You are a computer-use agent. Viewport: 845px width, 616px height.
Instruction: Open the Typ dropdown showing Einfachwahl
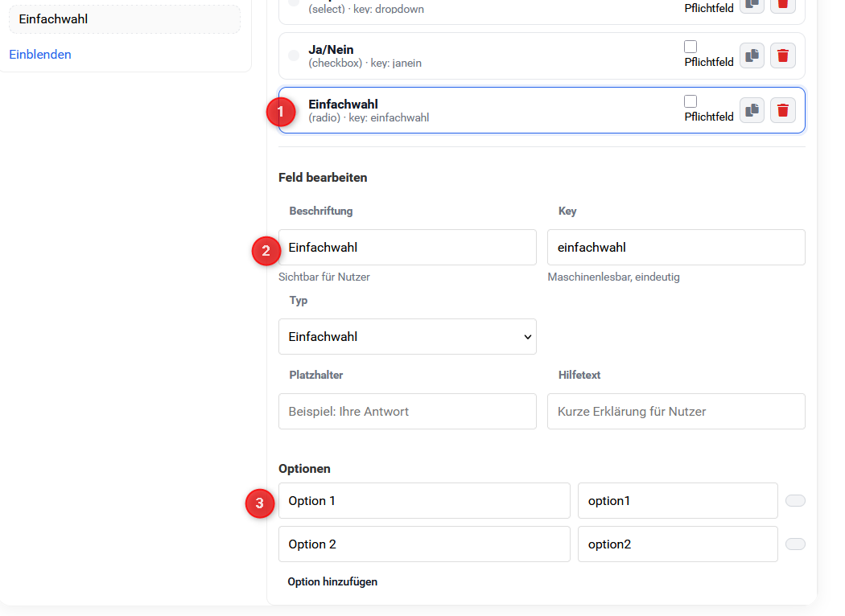point(407,337)
